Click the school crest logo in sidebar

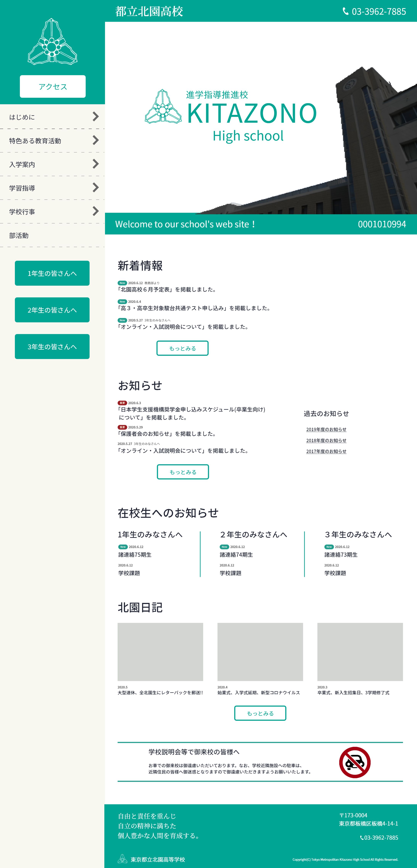coord(52,41)
